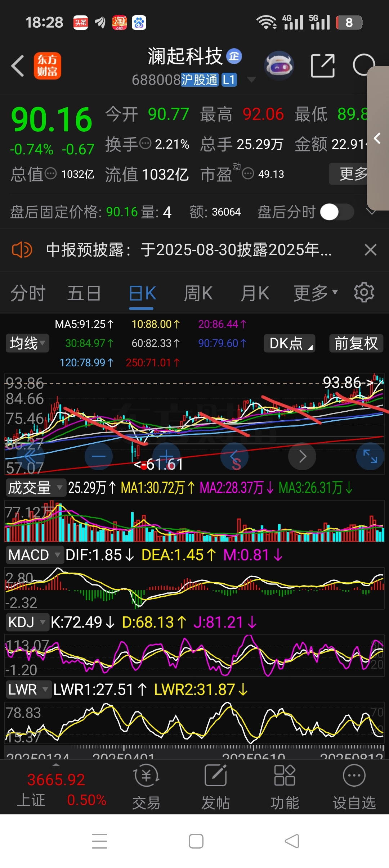
Task: Open 成交量 indicator dropdown
Action: 36,488
